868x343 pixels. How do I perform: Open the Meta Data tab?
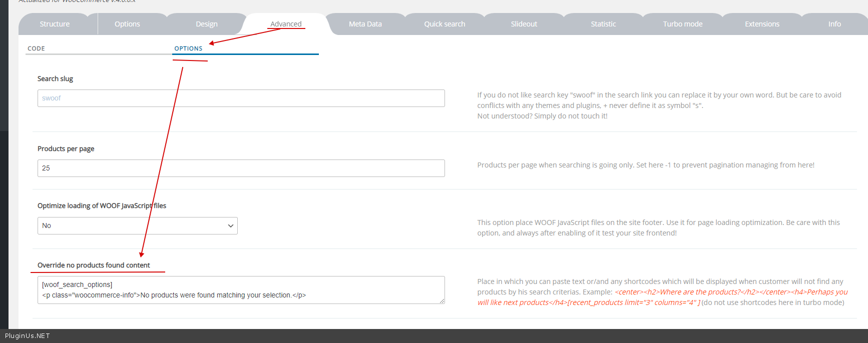(x=365, y=24)
